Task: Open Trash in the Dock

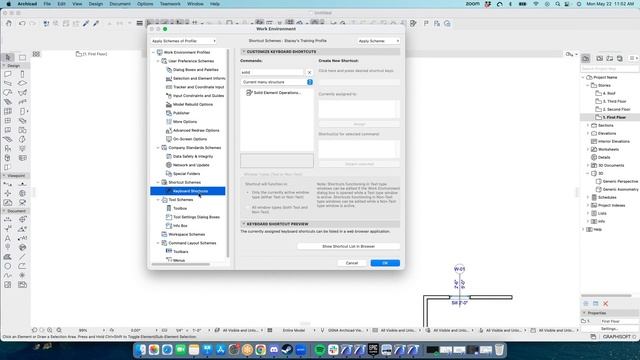Action: [499, 350]
